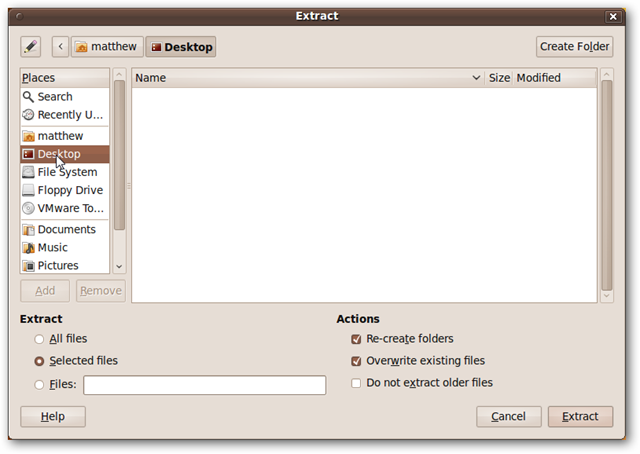Image resolution: width=640 pixels, height=454 pixels.
Task: Select Search in Places list
Action: (x=65, y=97)
